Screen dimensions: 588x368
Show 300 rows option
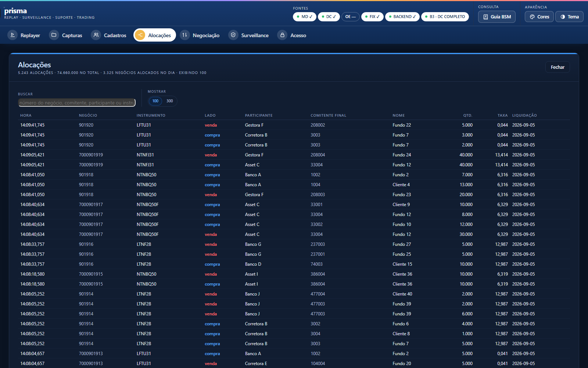(169, 101)
